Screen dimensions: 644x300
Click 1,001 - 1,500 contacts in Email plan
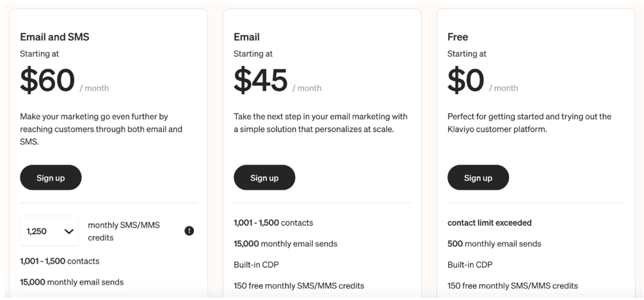(x=273, y=222)
